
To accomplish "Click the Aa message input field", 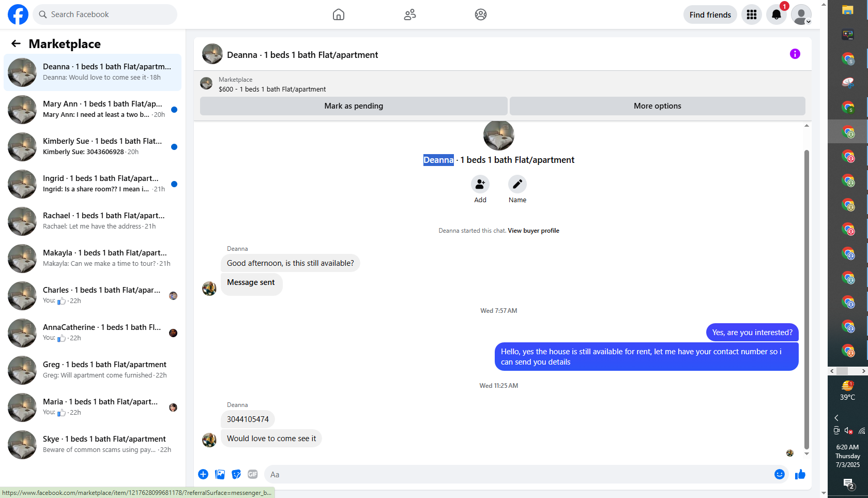I will tap(520, 474).
